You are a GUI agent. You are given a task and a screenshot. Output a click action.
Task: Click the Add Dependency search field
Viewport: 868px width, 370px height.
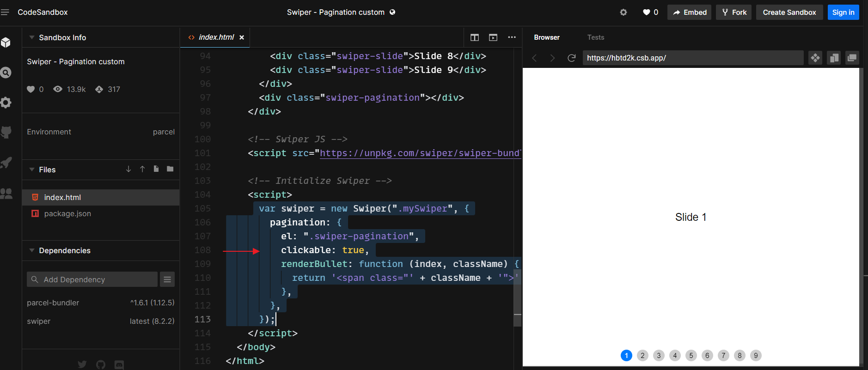(x=92, y=279)
